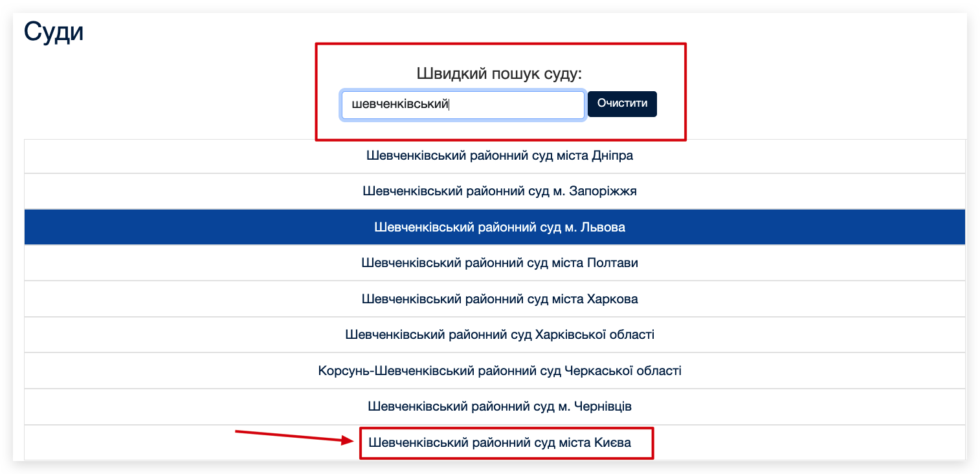980x474 pixels.
Task: Click the Суди page heading
Action: pyautogui.click(x=54, y=32)
